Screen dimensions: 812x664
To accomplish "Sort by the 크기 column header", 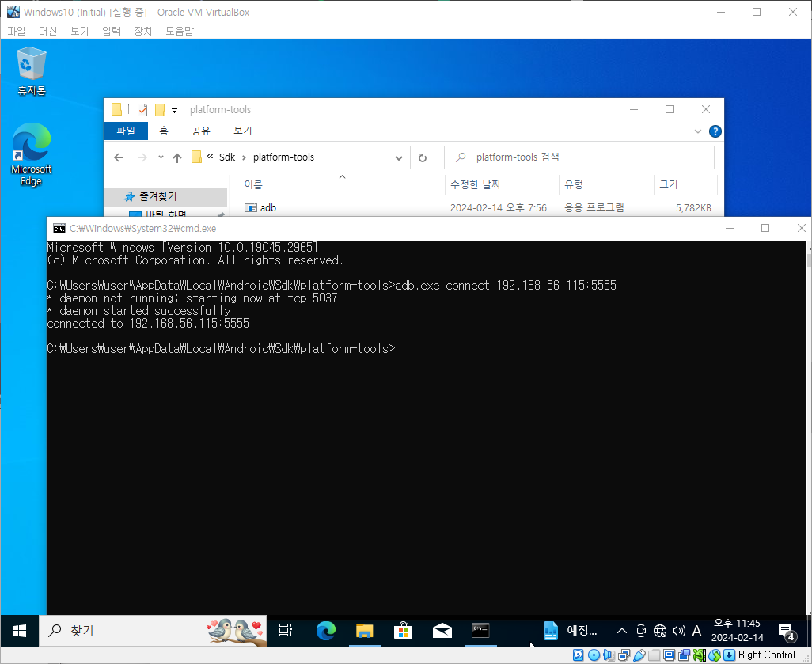I will pyautogui.click(x=668, y=184).
